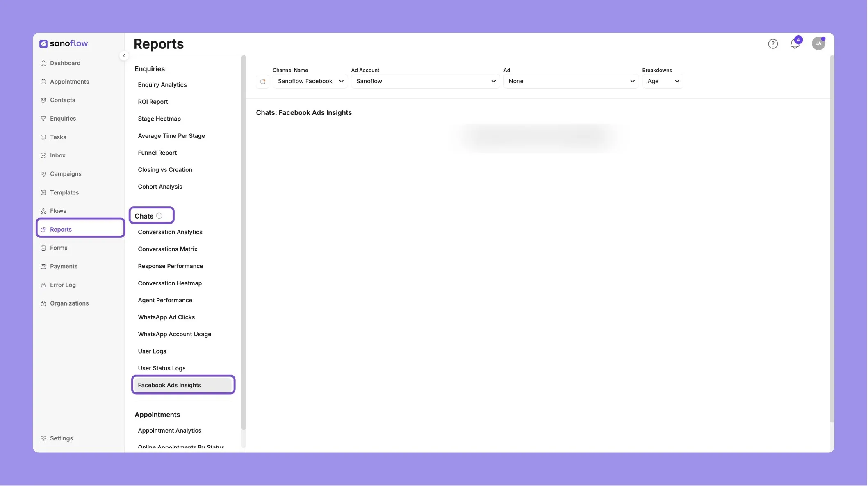Click the Campaigns megaphone icon
This screenshot has width=868, height=486.
point(43,174)
